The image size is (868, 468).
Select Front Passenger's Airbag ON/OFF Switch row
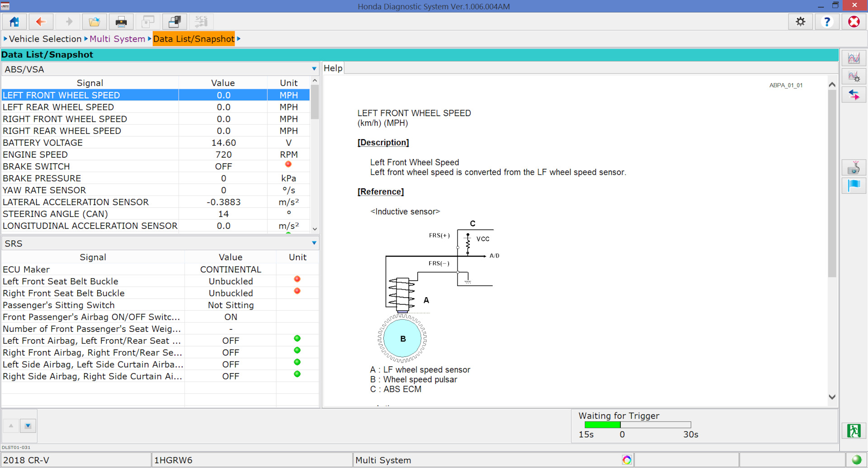(x=160, y=317)
